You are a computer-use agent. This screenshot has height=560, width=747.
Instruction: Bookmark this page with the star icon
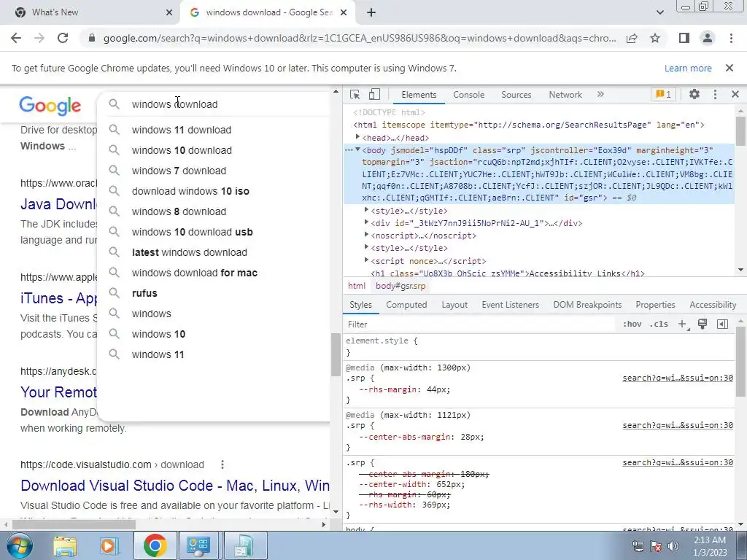click(655, 38)
